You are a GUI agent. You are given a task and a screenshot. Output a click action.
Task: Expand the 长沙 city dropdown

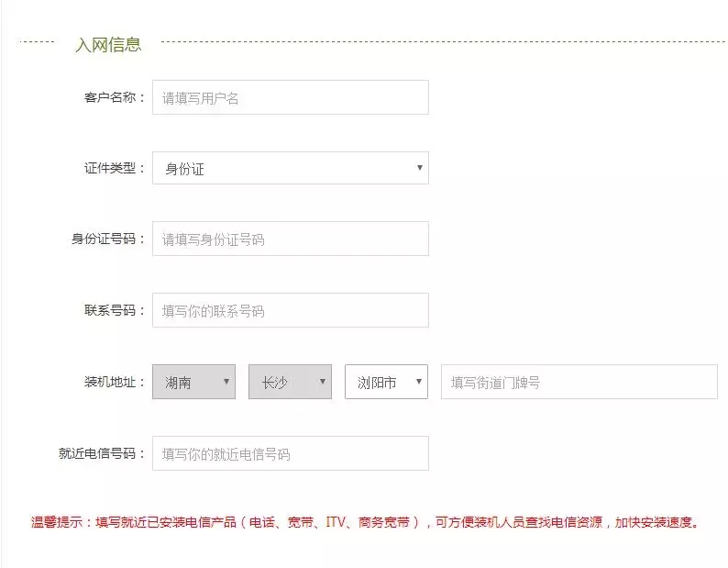(290, 382)
